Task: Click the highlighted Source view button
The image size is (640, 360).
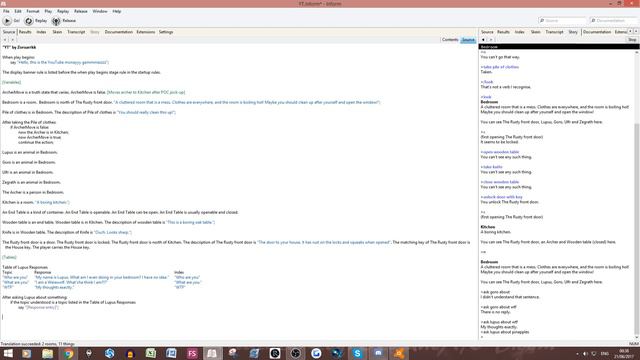Action: [x=468, y=40]
